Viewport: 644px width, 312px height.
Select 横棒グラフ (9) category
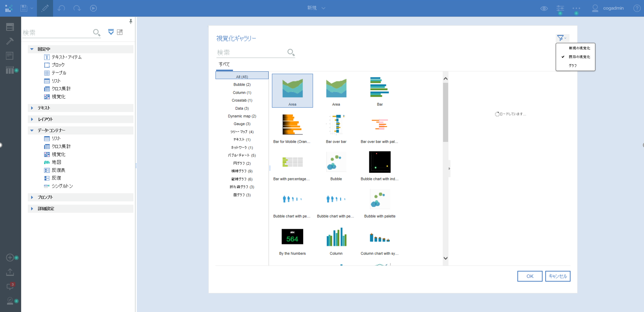click(242, 171)
